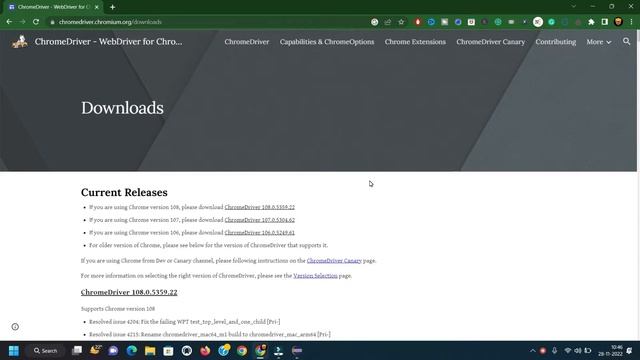This screenshot has height=360, width=640.
Task: Click the browser back arrow
Action: 9,22
